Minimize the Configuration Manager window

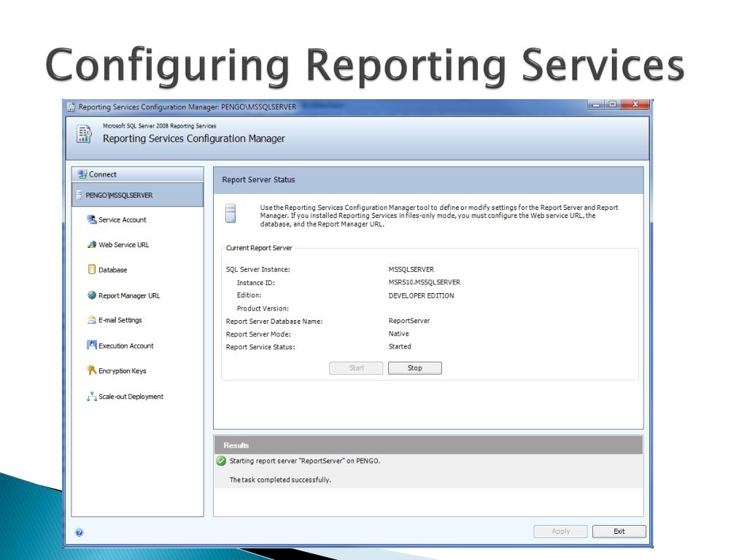pyautogui.click(x=595, y=105)
